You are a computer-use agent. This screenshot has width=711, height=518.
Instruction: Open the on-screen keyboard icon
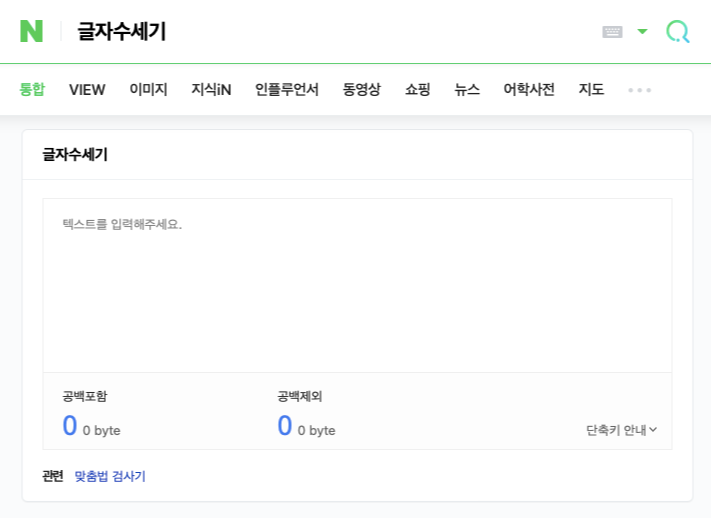pos(612,32)
